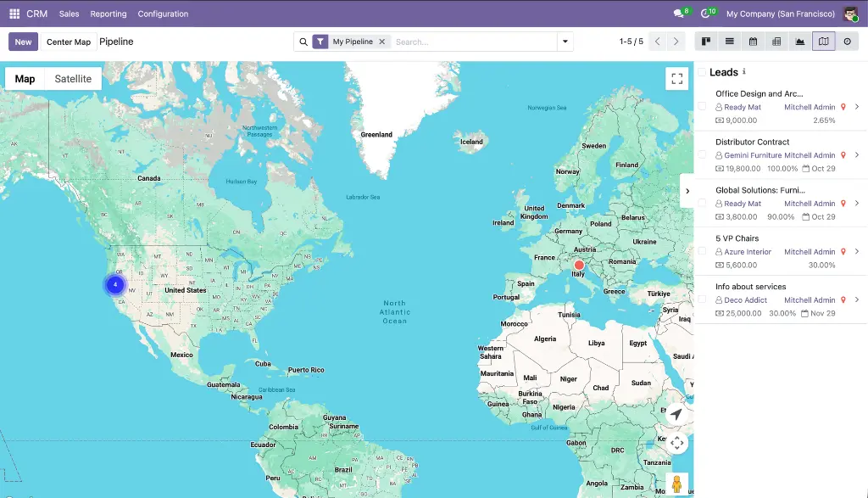
Task: Expand the 5 VP Chairs chevron
Action: point(857,251)
